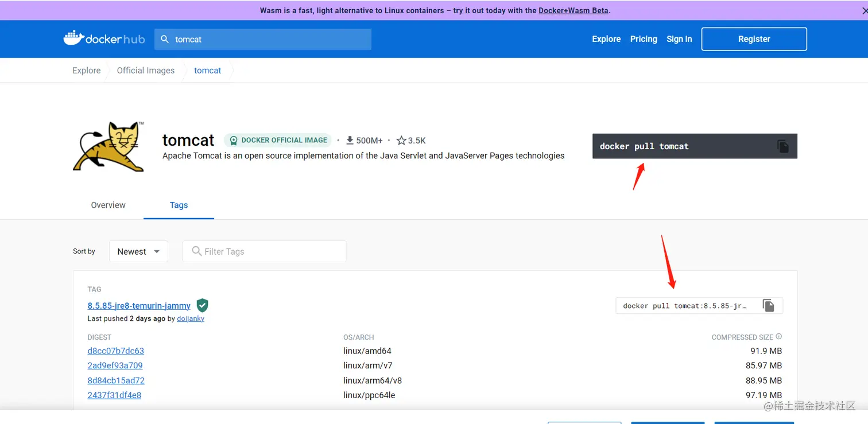Image resolution: width=868 pixels, height=424 pixels.
Task: Click the linux/ppc64le architecture text
Action: click(x=369, y=395)
